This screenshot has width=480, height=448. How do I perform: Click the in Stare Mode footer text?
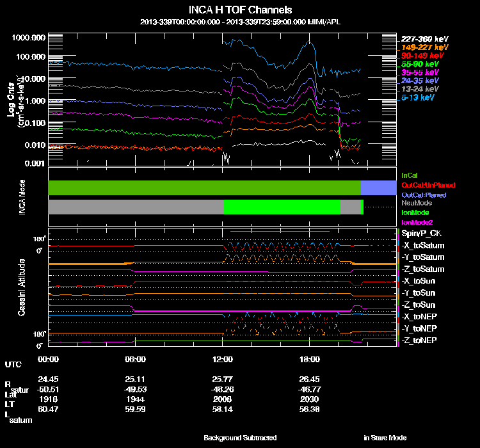point(385,438)
